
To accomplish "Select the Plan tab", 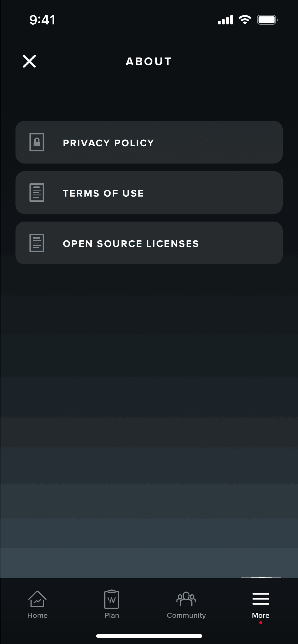I will 111,608.
